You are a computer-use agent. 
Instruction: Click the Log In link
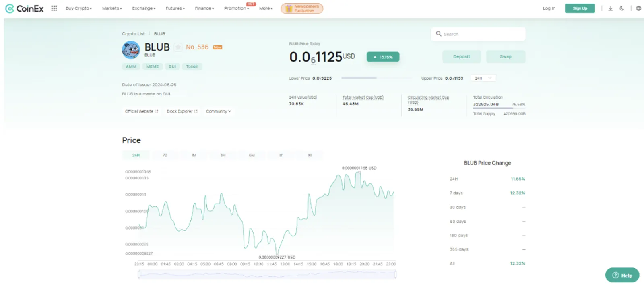[x=549, y=8]
